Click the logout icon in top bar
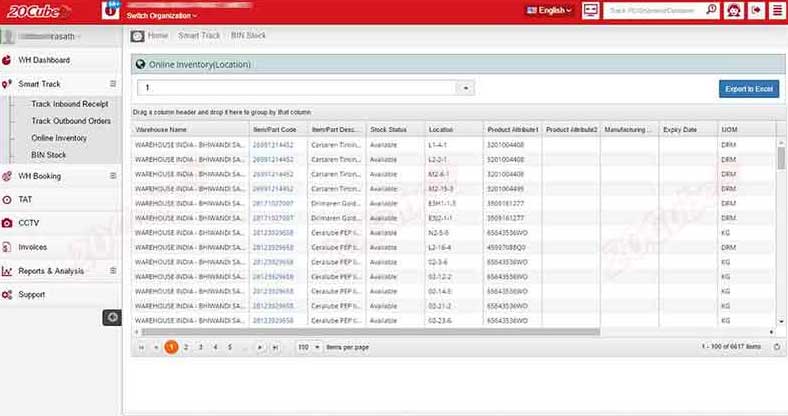This screenshot has width=788, height=416. coord(755,10)
